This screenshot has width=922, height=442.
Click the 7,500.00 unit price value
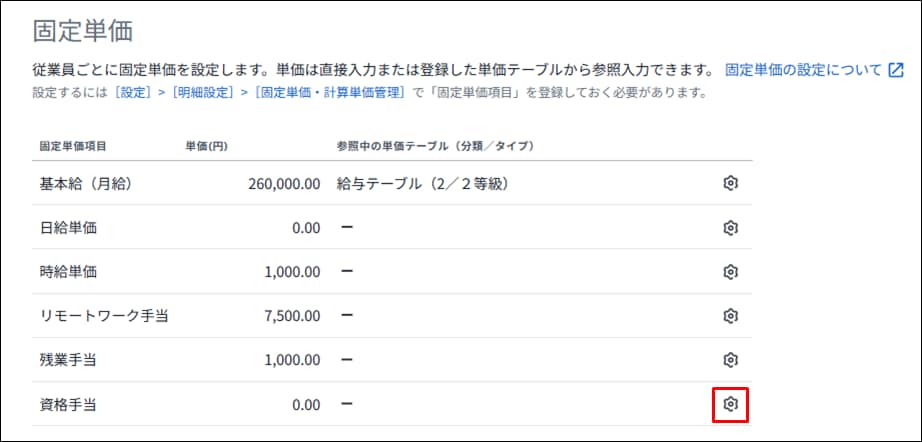(292, 316)
